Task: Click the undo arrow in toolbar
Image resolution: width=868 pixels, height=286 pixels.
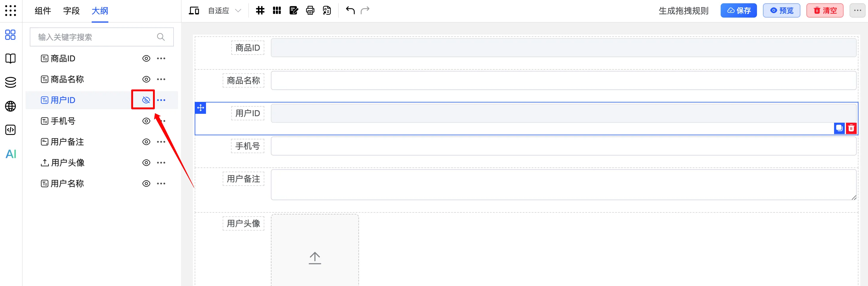Action: pyautogui.click(x=350, y=10)
